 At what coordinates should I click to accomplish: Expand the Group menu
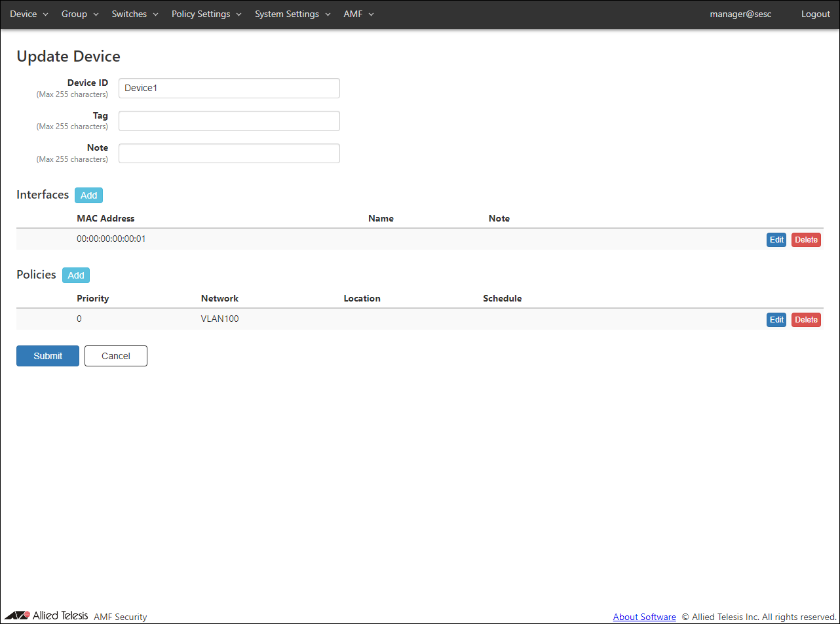[79, 14]
